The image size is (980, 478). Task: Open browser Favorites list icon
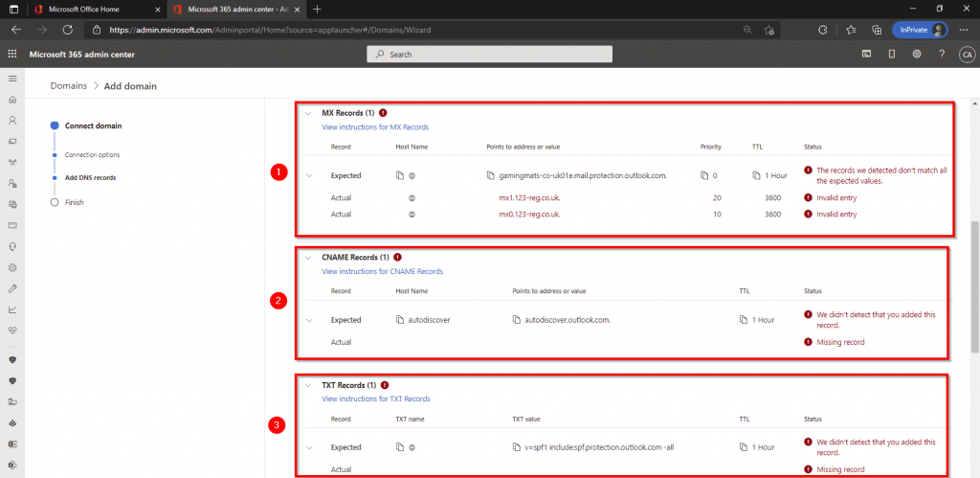(851, 30)
